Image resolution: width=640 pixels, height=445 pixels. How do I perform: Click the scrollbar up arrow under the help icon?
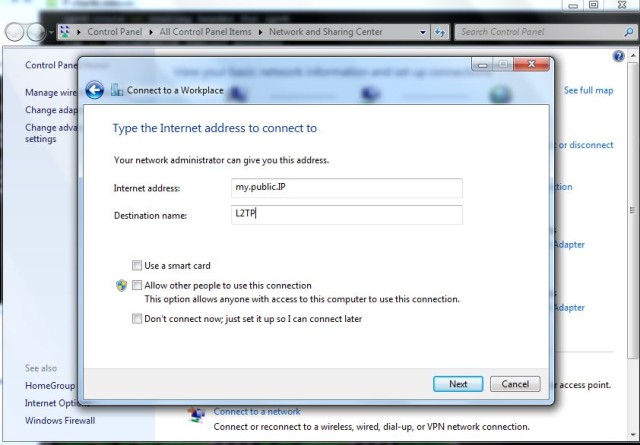point(633,55)
